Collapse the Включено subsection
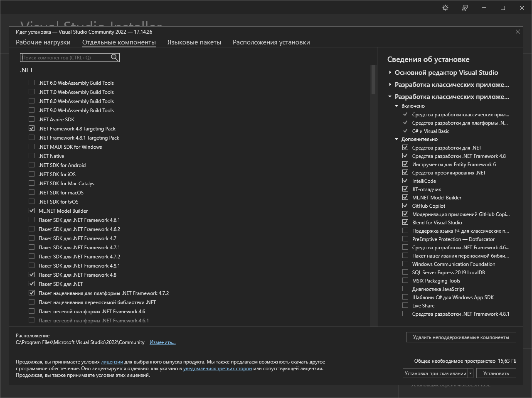Image resolution: width=532 pixels, height=398 pixels. [x=397, y=106]
